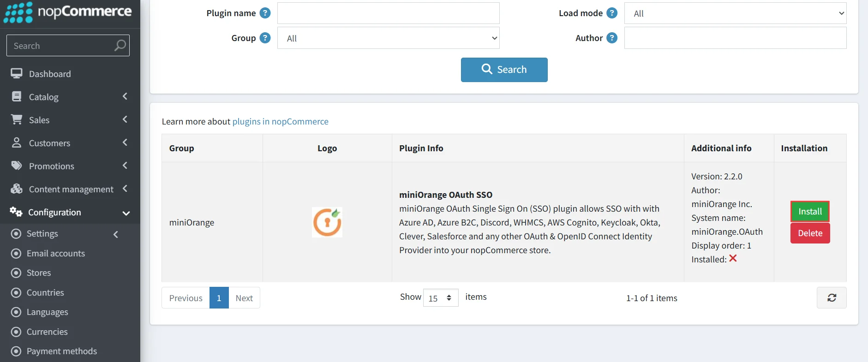
Task: Expand the Content management chevron
Action: pos(125,188)
